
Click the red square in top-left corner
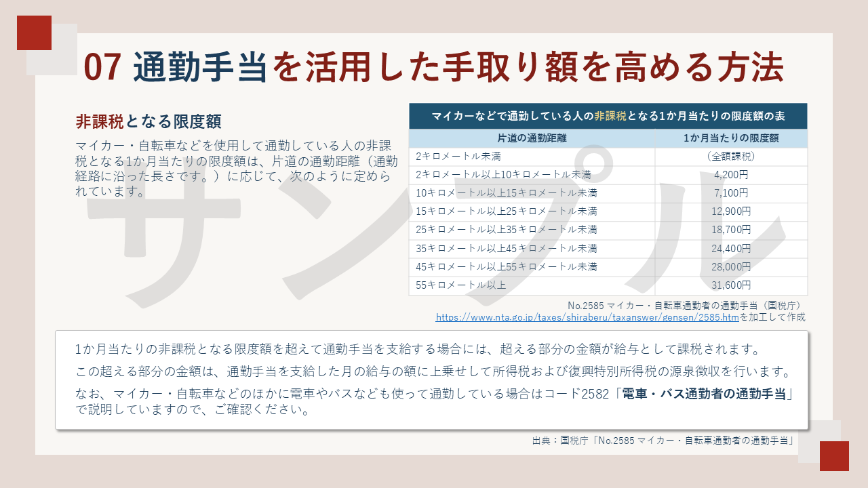tap(34, 33)
